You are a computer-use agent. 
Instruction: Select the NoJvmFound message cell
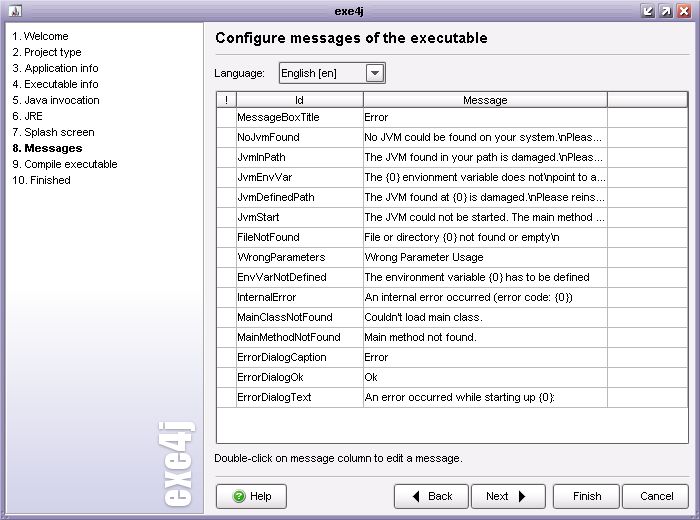pos(485,137)
